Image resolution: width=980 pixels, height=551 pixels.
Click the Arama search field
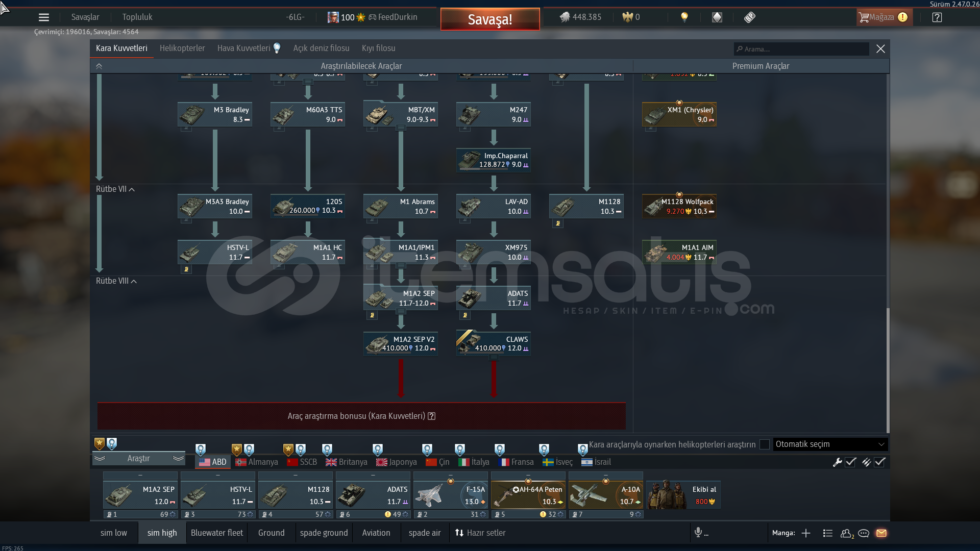coord(801,49)
